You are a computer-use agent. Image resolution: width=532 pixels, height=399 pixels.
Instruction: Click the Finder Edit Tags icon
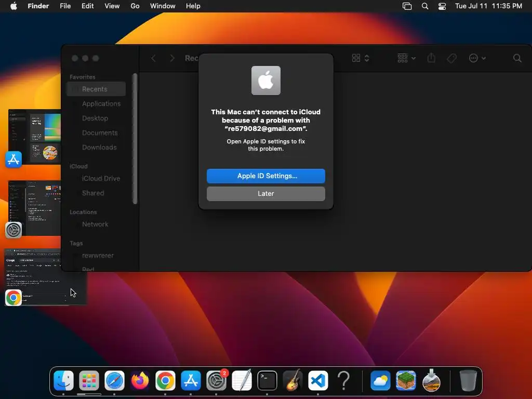(451, 58)
